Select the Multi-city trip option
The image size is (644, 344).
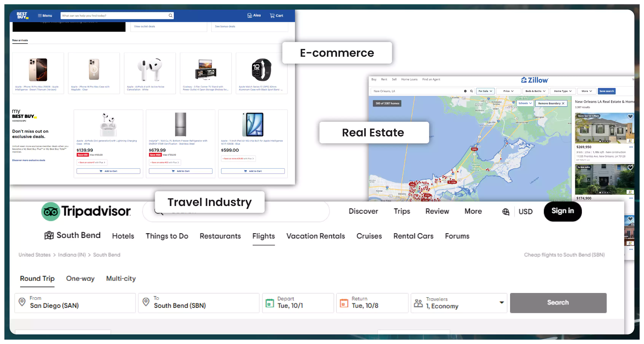(x=121, y=279)
